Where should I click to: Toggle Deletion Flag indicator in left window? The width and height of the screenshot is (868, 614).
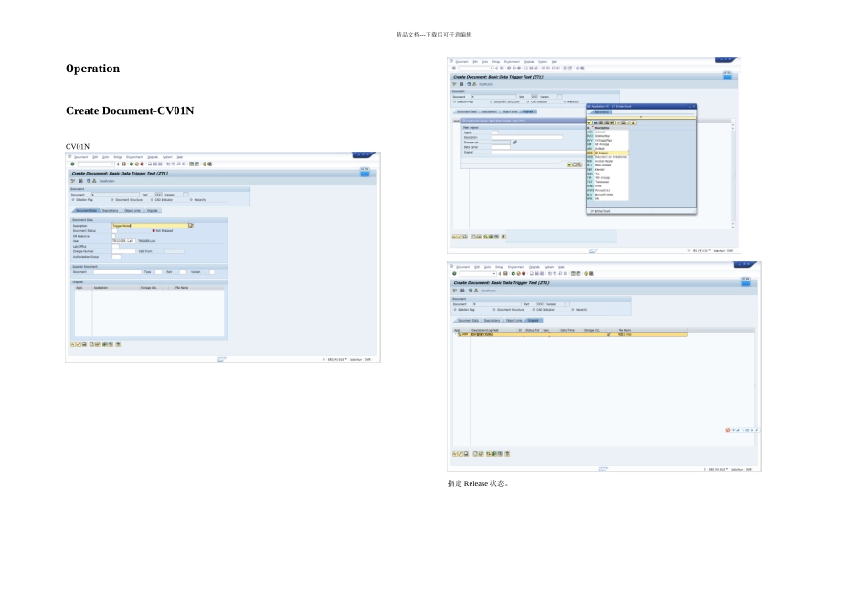(72, 200)
